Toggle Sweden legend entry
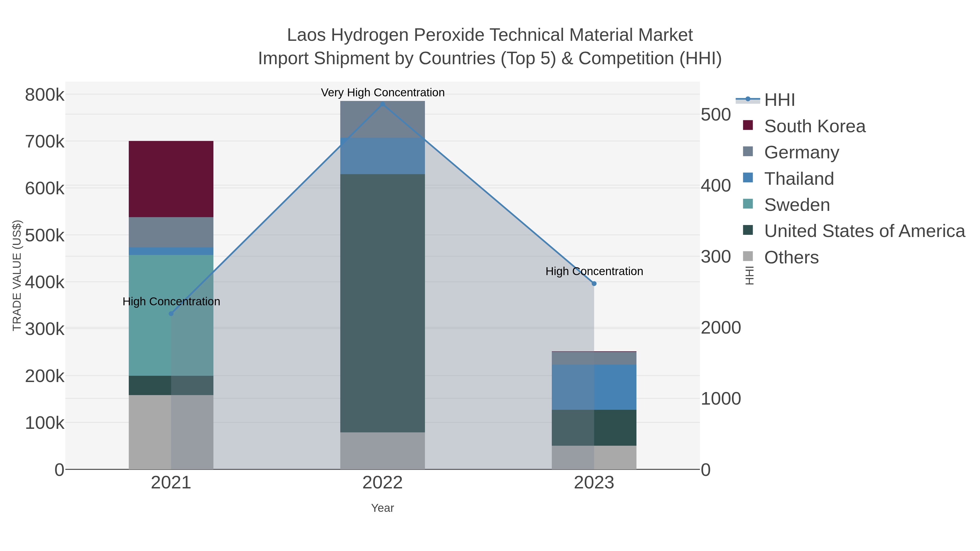The image size is (980, 551). click(x=786, y=205)
